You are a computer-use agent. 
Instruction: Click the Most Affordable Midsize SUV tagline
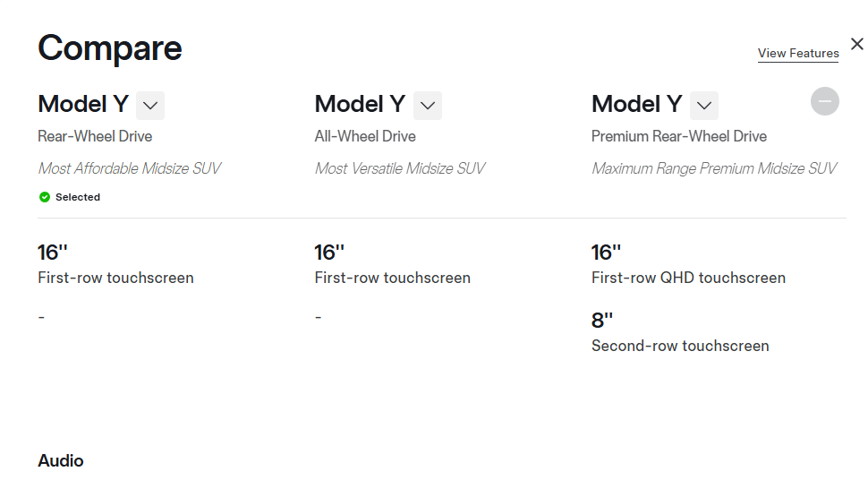(130, 168)
